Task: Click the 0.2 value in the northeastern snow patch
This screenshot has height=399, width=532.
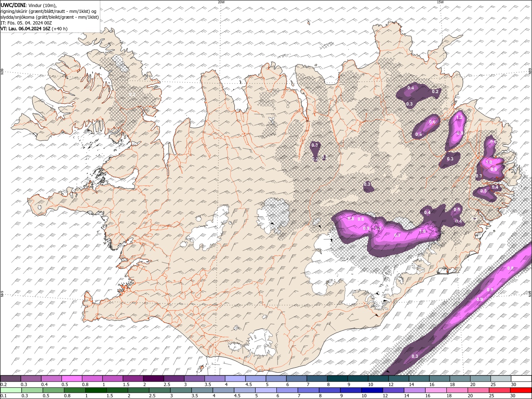Action: tap(436, 91)
